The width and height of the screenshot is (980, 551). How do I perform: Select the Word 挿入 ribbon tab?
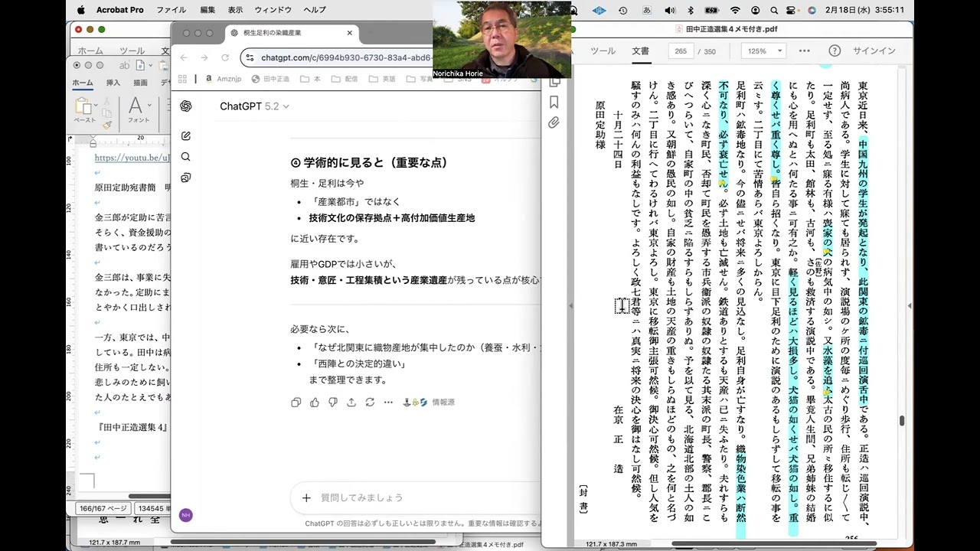pos(113,82)
